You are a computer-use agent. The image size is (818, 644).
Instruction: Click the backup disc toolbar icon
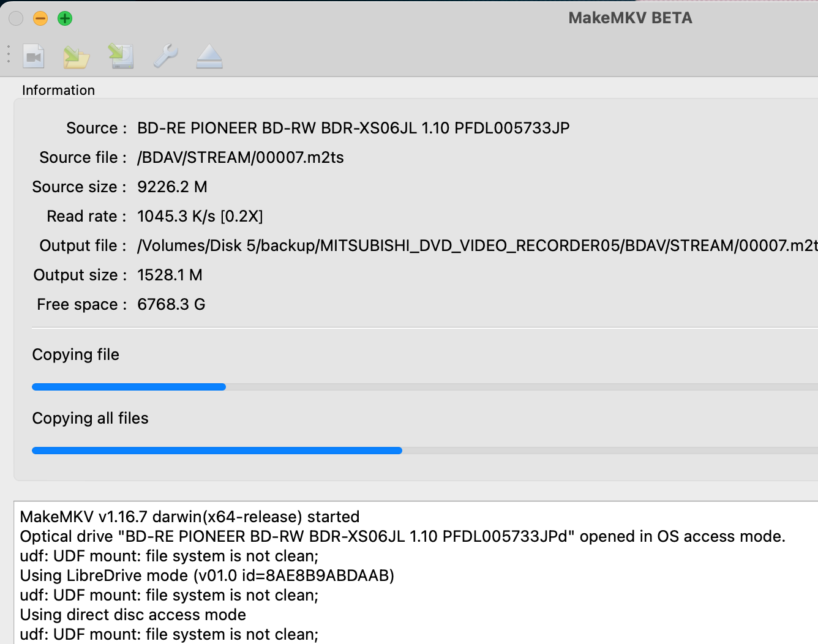[121, 56]
